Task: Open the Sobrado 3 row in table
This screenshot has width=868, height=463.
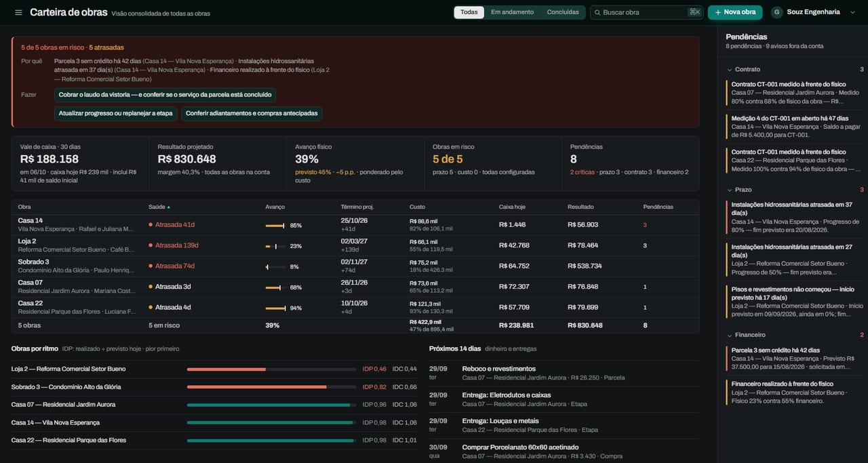Action: click(355, 266)
